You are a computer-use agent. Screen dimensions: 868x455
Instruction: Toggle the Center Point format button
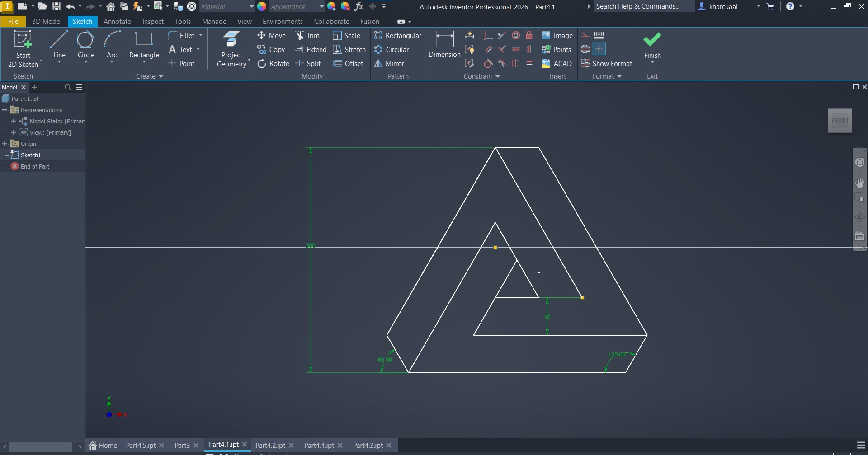pos(599,49)
